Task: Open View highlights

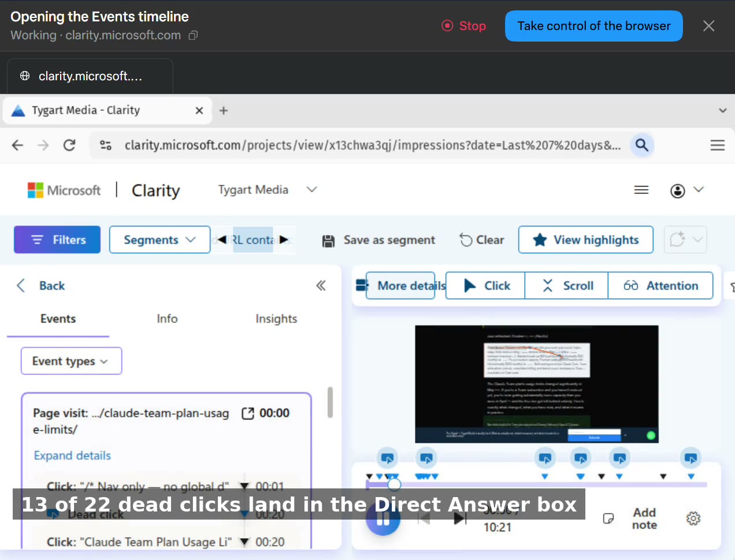Action: pyautogui.click(x=586, y=240)
